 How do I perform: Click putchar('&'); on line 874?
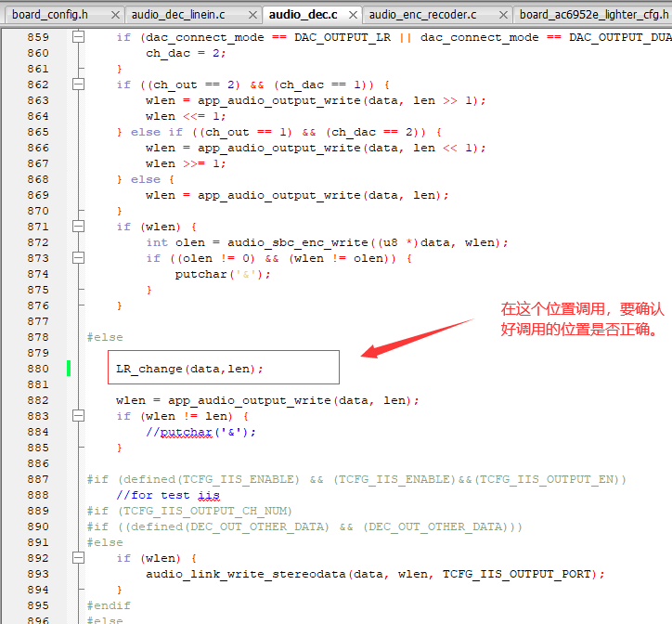pos(223,274)
